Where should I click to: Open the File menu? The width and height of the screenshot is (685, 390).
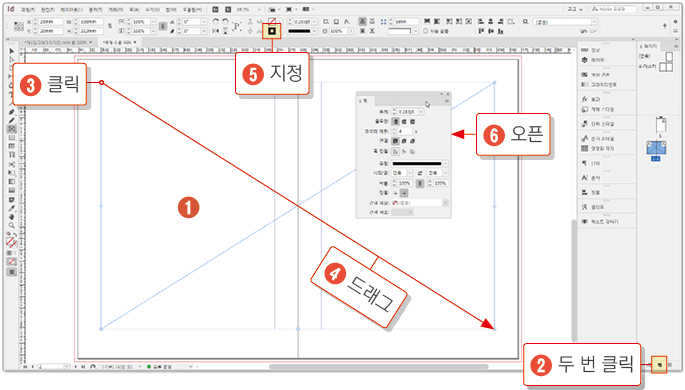point(28,9)
